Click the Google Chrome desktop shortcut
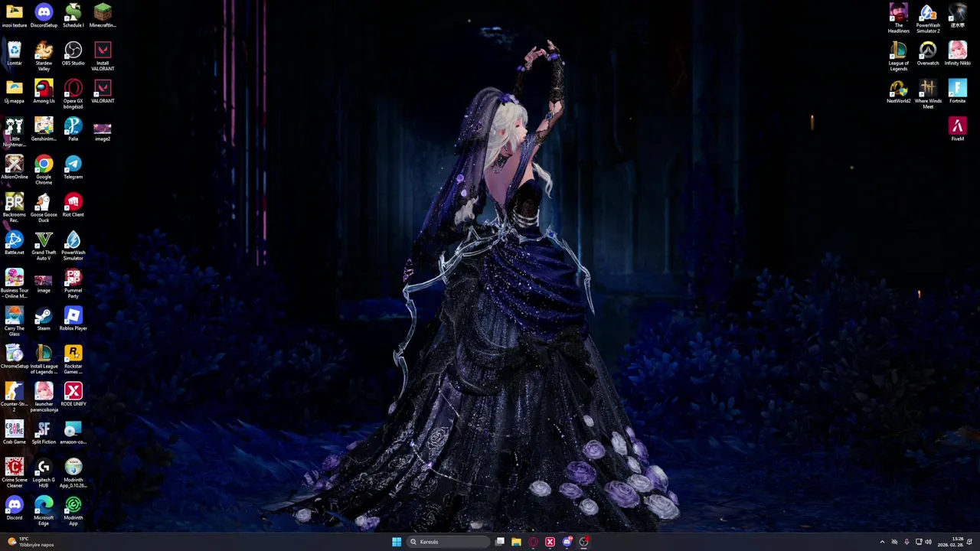 [44, 170]
